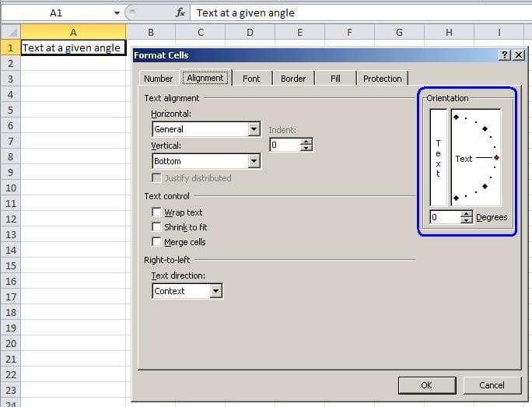The width and height of the screenshot is (532, 407).
Task: Check the Merge cells option
Action: (157, 242)
